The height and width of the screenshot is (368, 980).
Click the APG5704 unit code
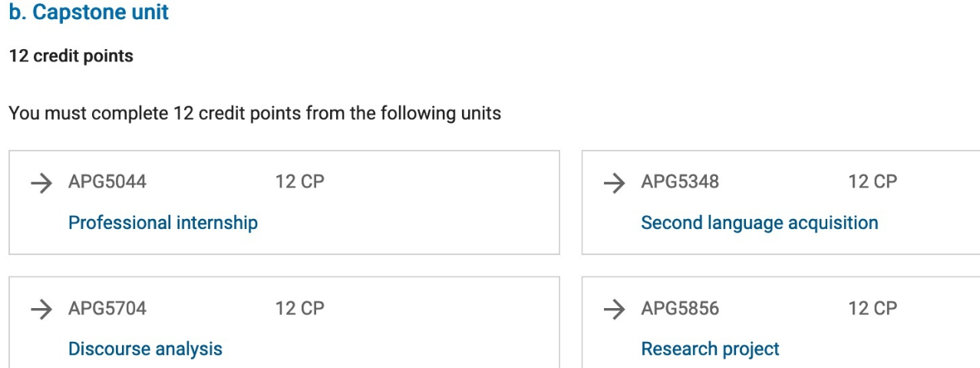107,309
